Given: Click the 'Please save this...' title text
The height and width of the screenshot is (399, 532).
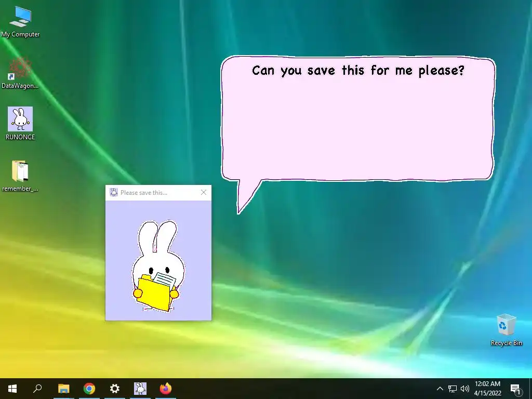Looking at the screenshot, I should (144, 193).
